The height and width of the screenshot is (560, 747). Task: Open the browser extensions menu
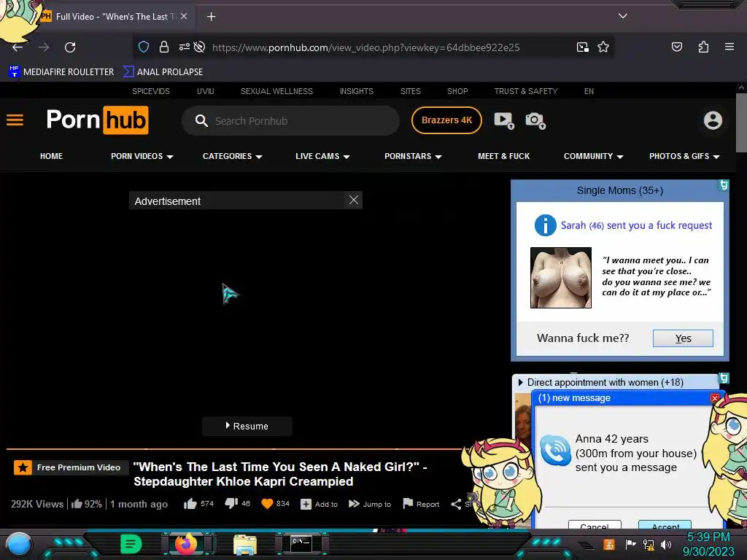coord(703,47)
